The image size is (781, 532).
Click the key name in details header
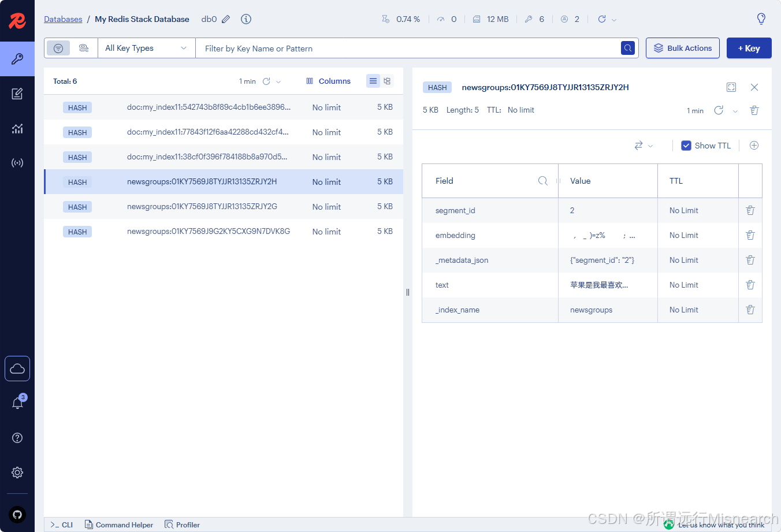click(545, 87)
